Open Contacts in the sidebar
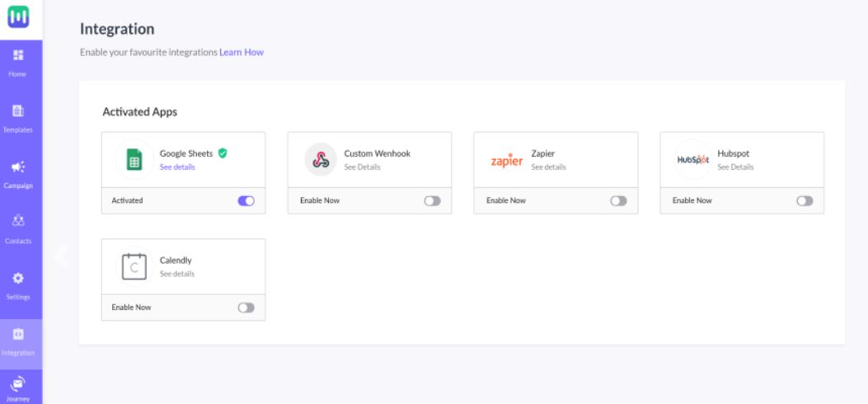This screenshot has width=868, height=404. coord(19,228)
